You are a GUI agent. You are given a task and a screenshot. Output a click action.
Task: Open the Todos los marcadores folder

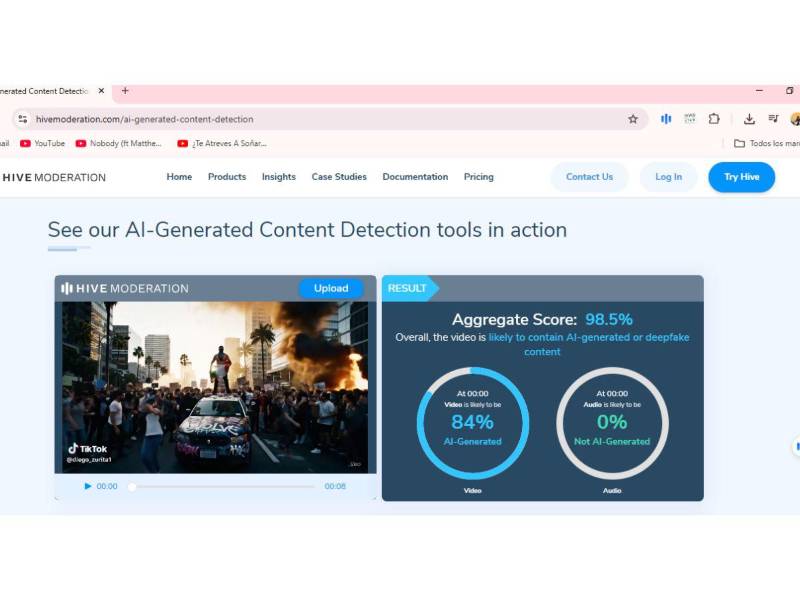pyautogui.click(x=765, y=144)
